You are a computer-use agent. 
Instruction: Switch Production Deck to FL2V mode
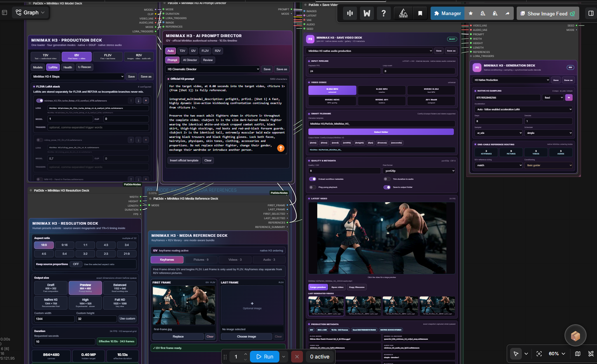108,56
